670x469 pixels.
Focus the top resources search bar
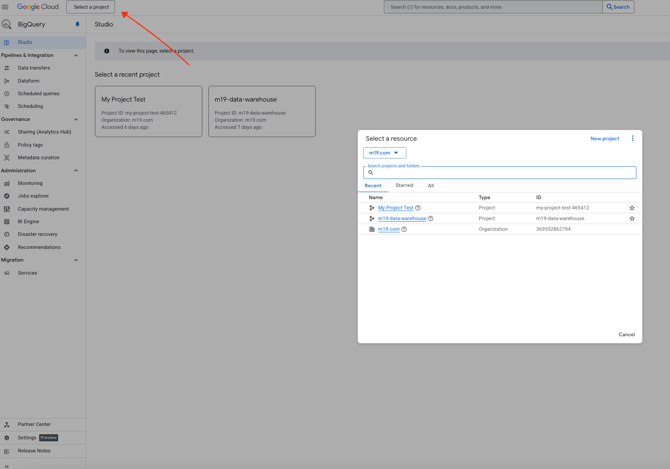click(x=493, y=7)
